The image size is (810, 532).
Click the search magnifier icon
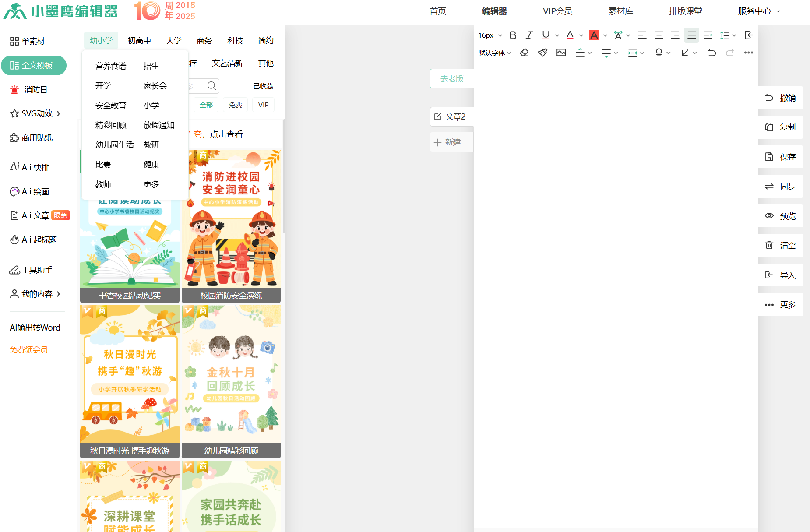pos(211,86)
